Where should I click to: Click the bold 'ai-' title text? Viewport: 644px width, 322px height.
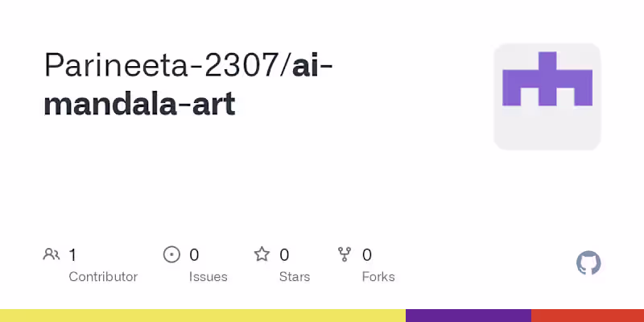(x=312, y=66)
